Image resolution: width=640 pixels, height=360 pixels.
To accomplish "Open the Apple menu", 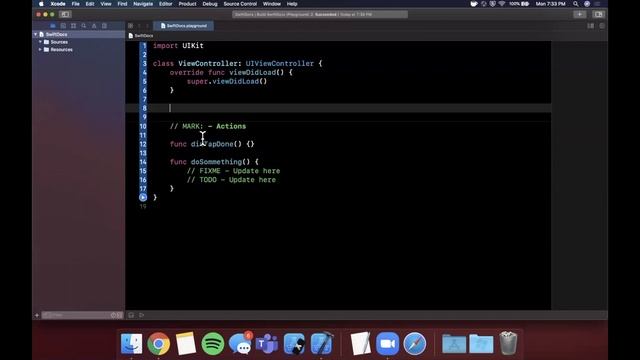I will pyautogui.click(x=41, y=4).
